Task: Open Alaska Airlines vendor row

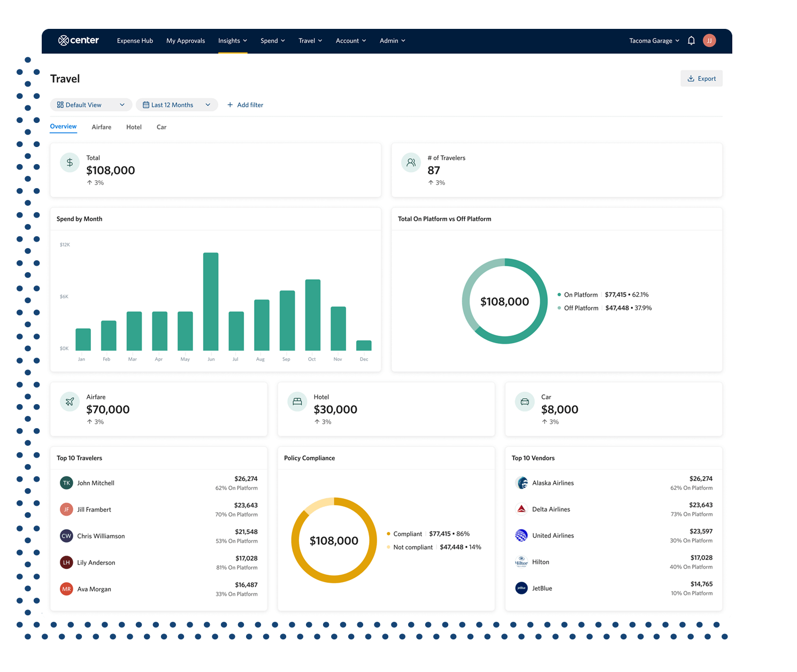Action: pyautogui.click(x=614, y=483)
